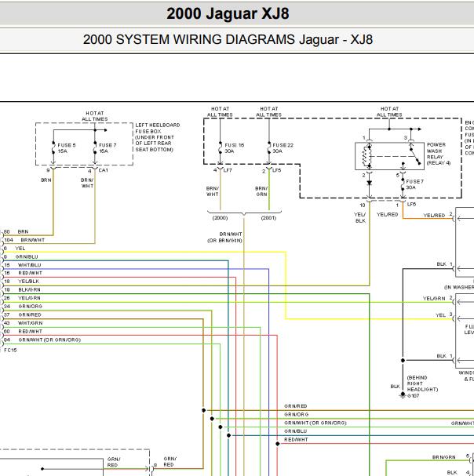Select pin '60 RED/WHT' row
This screenshot has width=474, height=476.
tap(23, 332)
